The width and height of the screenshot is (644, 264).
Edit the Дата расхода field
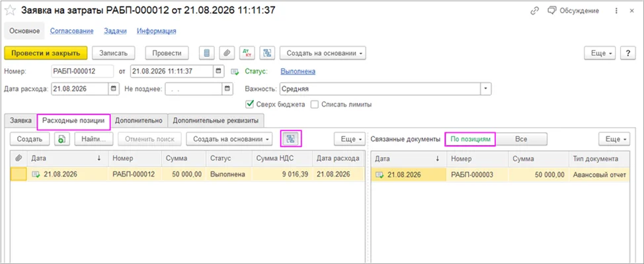click(80, 89)
